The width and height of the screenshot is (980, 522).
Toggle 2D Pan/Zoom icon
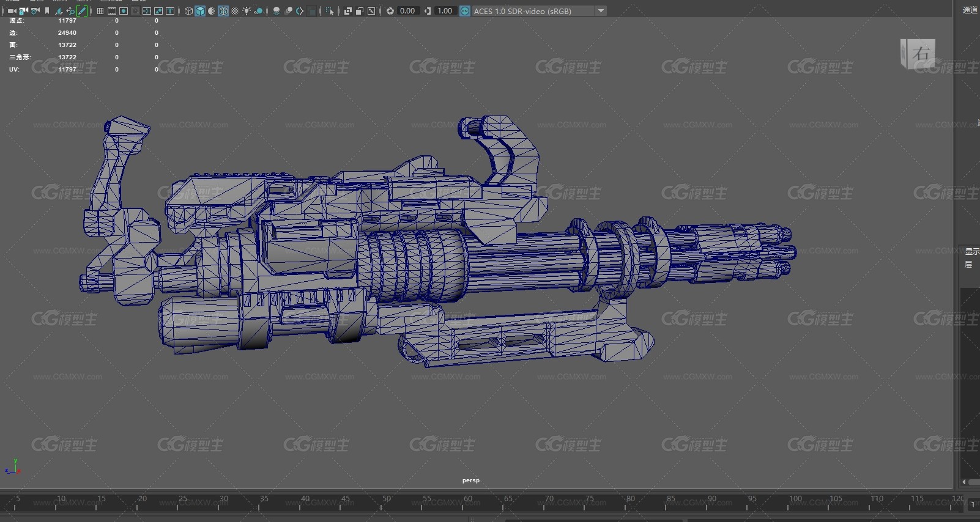[x=70, y=11]
